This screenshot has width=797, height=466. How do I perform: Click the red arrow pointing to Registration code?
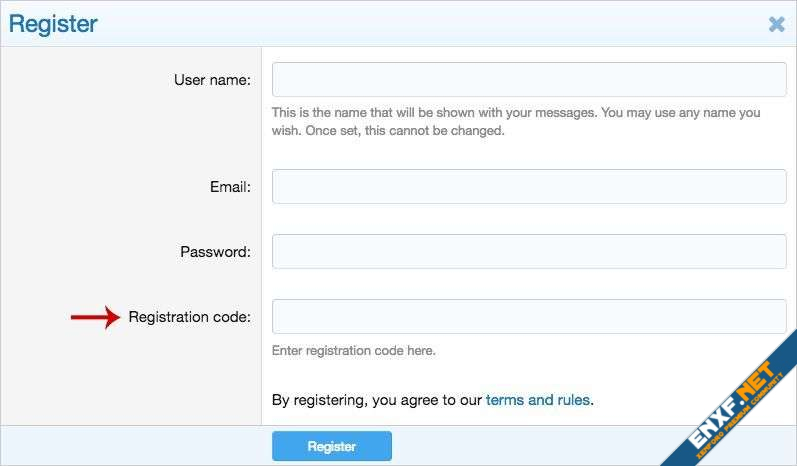pos(95,318)
